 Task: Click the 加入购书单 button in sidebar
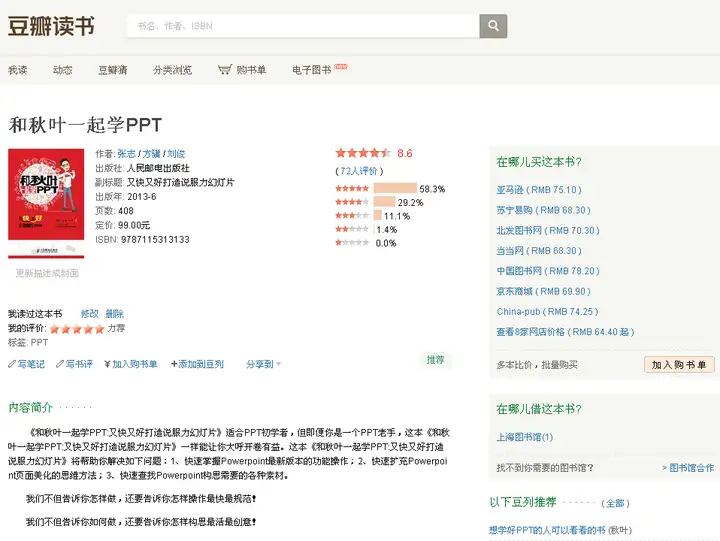[x=679, y=365]
